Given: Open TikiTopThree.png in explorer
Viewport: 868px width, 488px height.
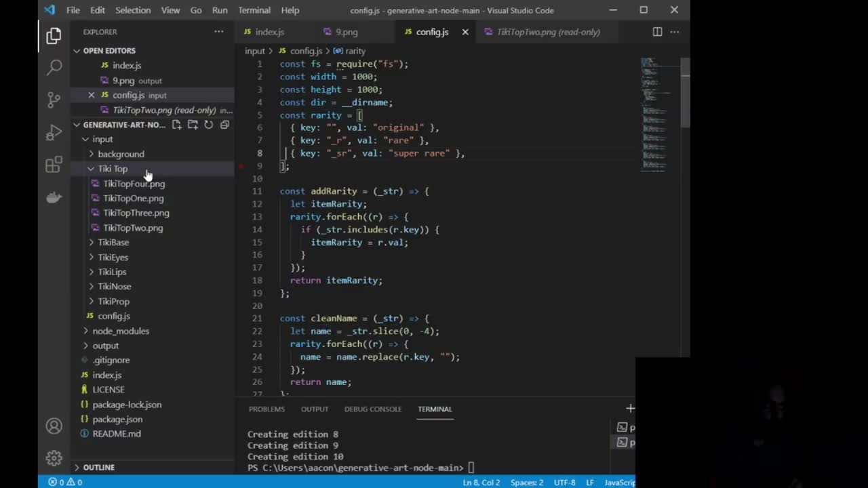Looking at the screenshot, I should point(136,213).
